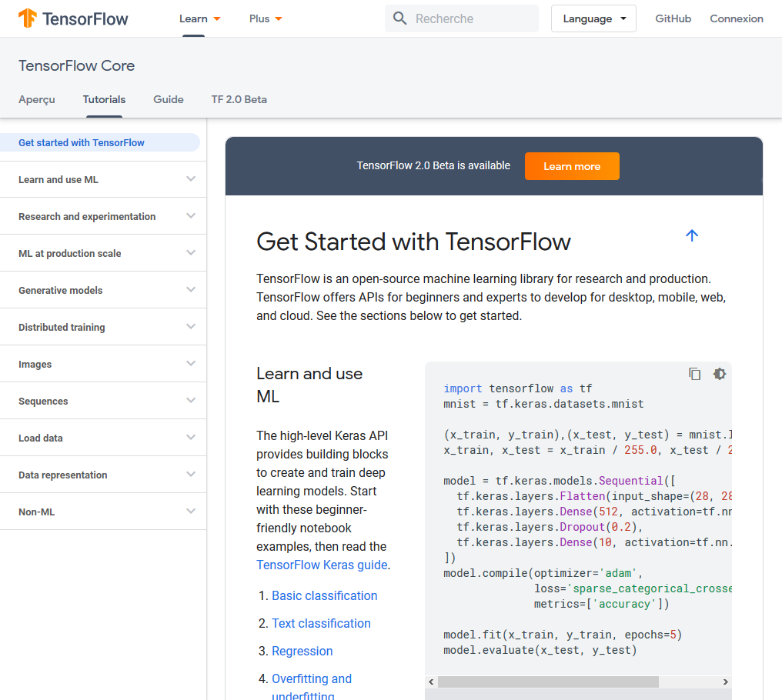782x700 pixels.
Task: Open the Plus dropdown menu
Action: tap(266, 18)
